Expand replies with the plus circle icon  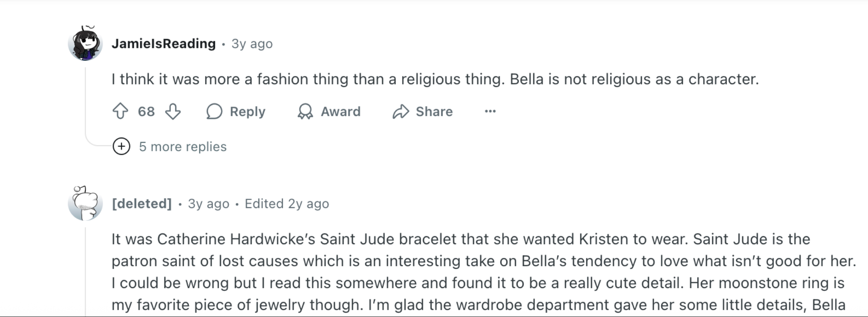121,146
